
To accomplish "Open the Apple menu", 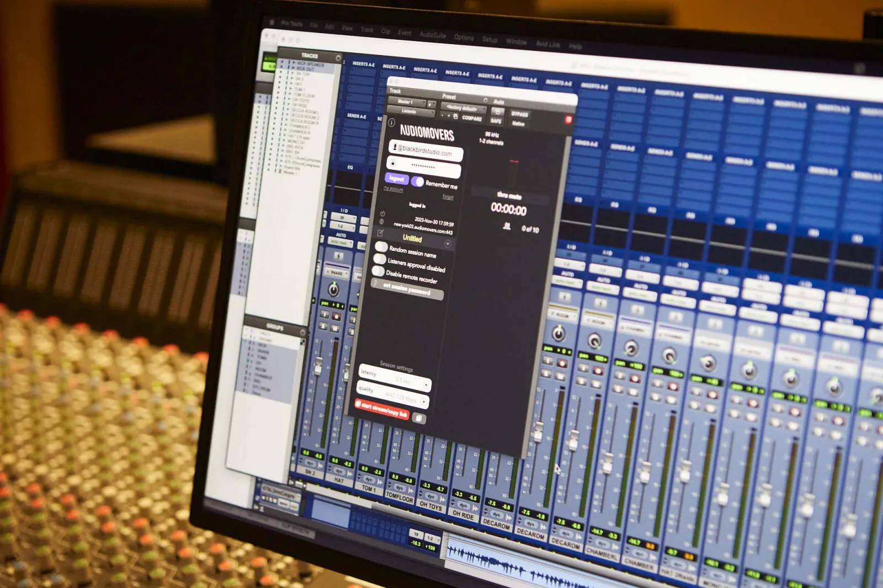I will pyautogui.click(x=271, y=22).
